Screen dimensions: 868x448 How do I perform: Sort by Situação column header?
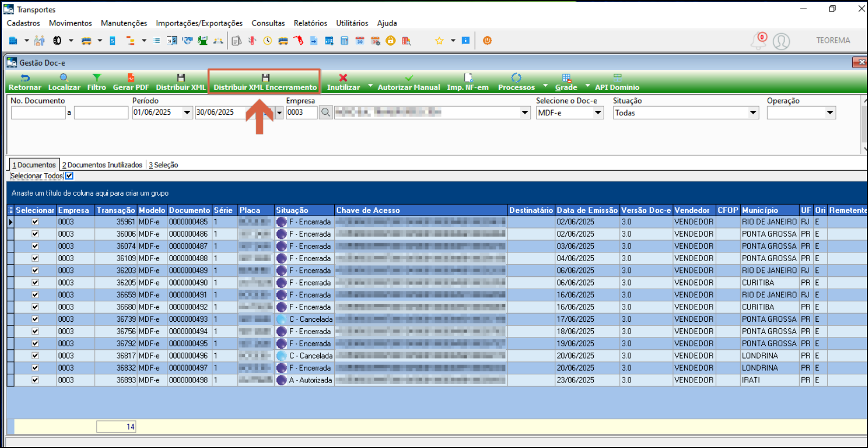(x=304, y=210)
